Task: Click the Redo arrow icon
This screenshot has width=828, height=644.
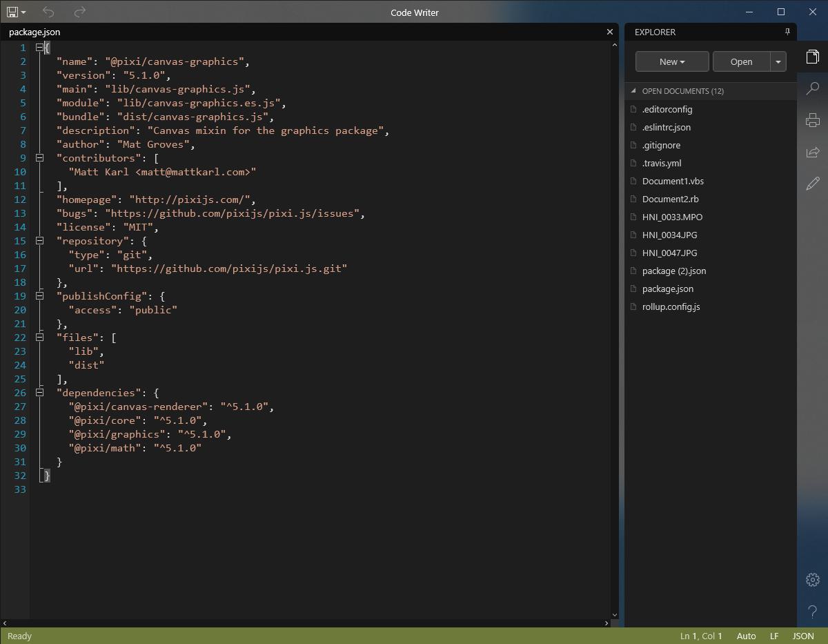Action: coord(80,12)
